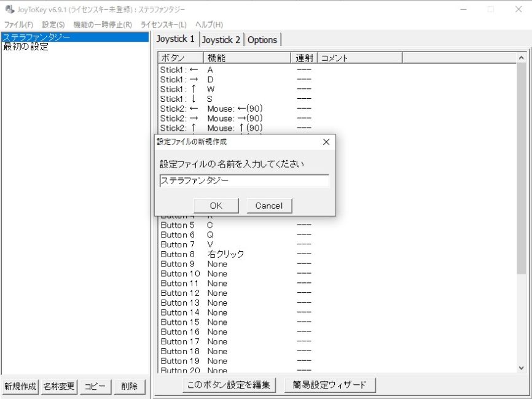
Task: Open the ファイル(F) menu
Action: point(18,25)
